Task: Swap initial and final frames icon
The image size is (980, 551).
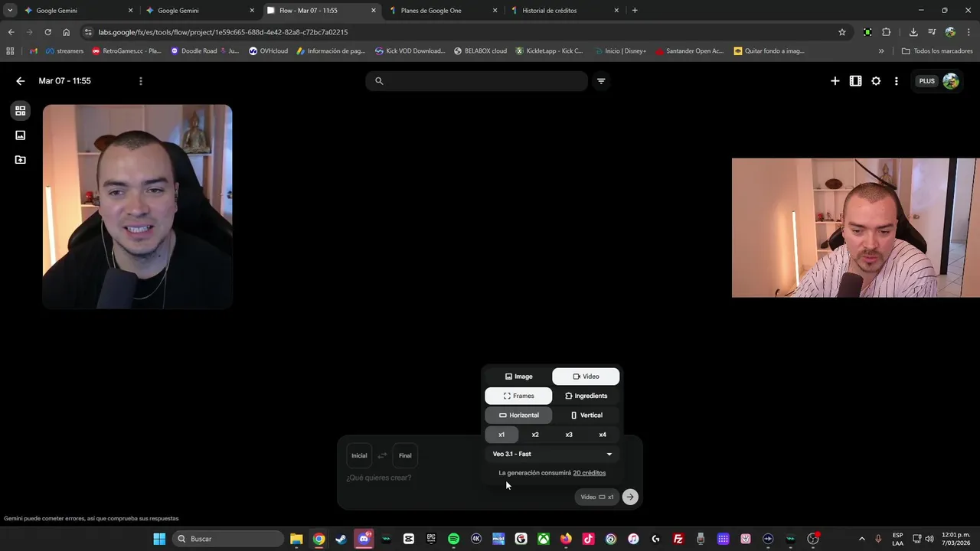Action: (382, 455)
